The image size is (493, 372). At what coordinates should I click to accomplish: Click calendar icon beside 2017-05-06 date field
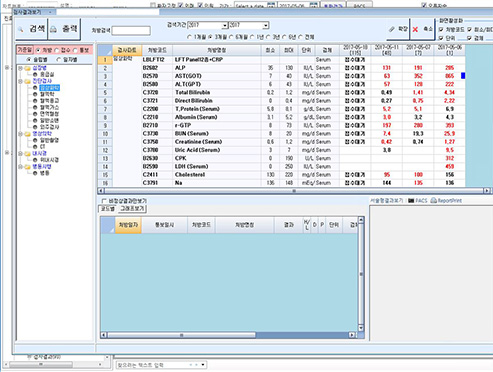click(x=314, y=5)
